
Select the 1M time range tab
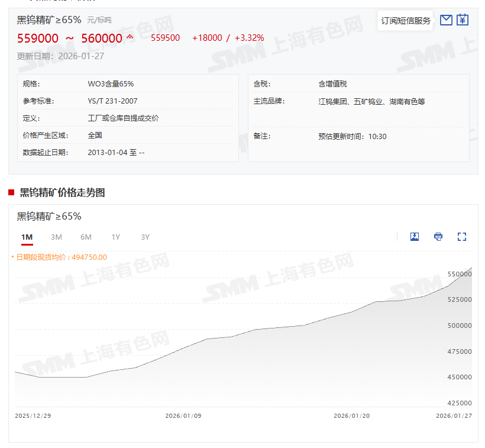tap(27, 237)
